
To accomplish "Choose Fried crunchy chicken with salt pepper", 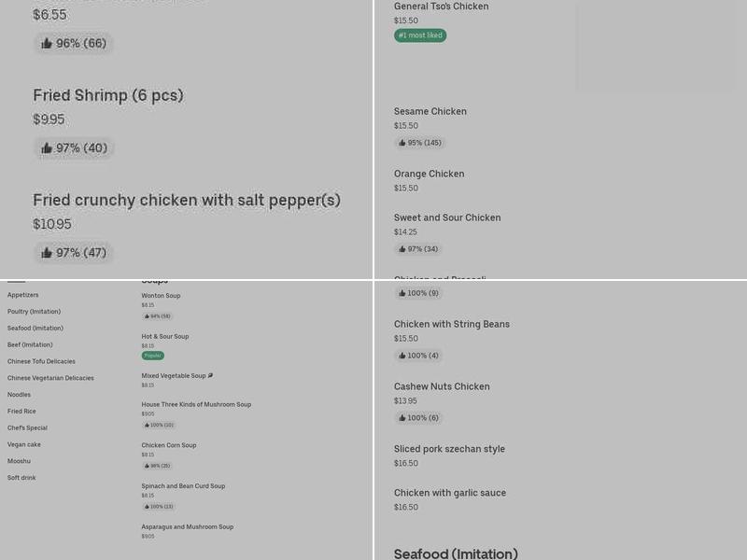I will click(187, 201).
